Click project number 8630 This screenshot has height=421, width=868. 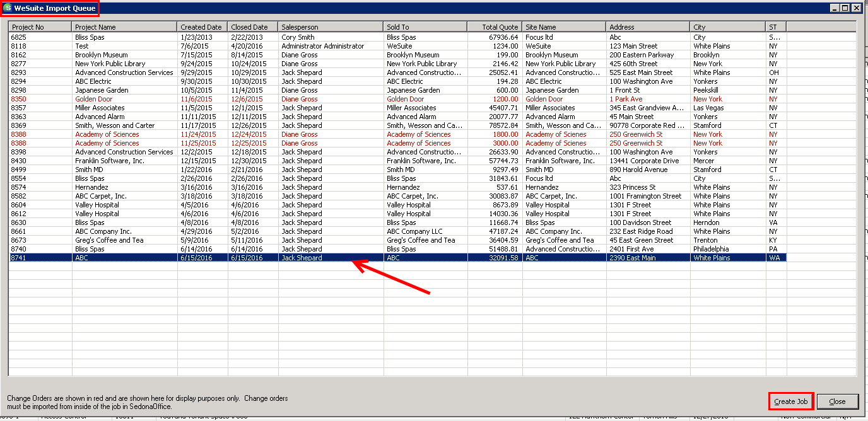19,222
